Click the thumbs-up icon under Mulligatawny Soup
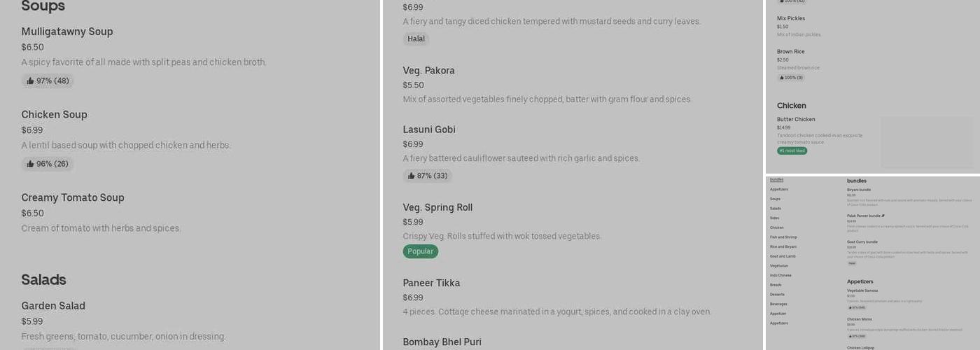Viewport: 980px width, 350px height. pyautogui.click(x=31, y=81)
